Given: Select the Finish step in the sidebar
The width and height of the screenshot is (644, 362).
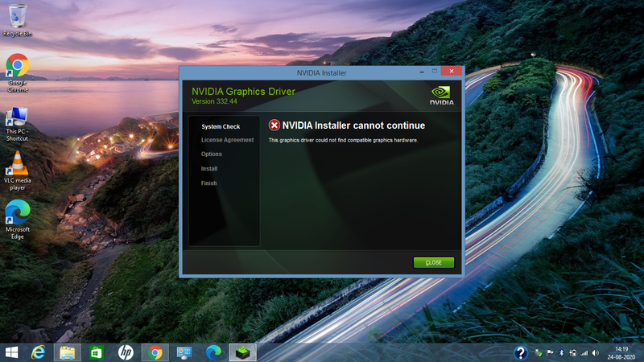Looking at the screenshot, I should (x=208, y=183).
